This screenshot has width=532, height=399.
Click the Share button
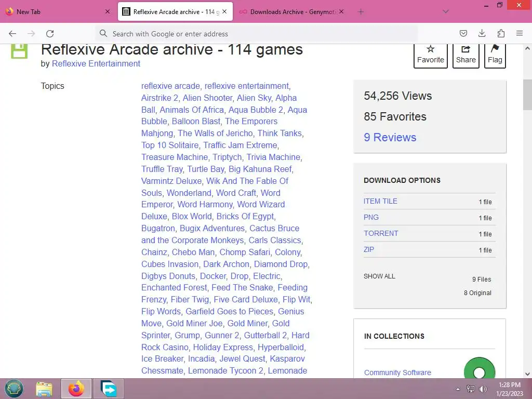(466, 55)
